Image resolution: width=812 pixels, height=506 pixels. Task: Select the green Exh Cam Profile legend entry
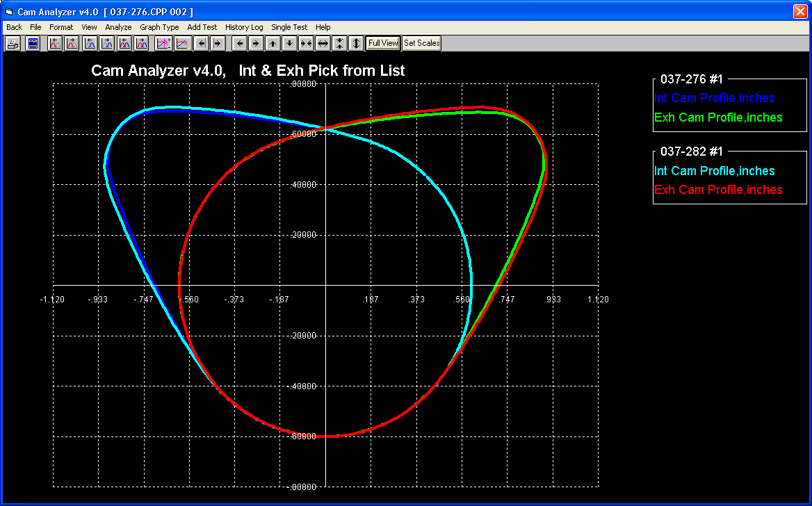pyautogui.click(x=718, y=117)
